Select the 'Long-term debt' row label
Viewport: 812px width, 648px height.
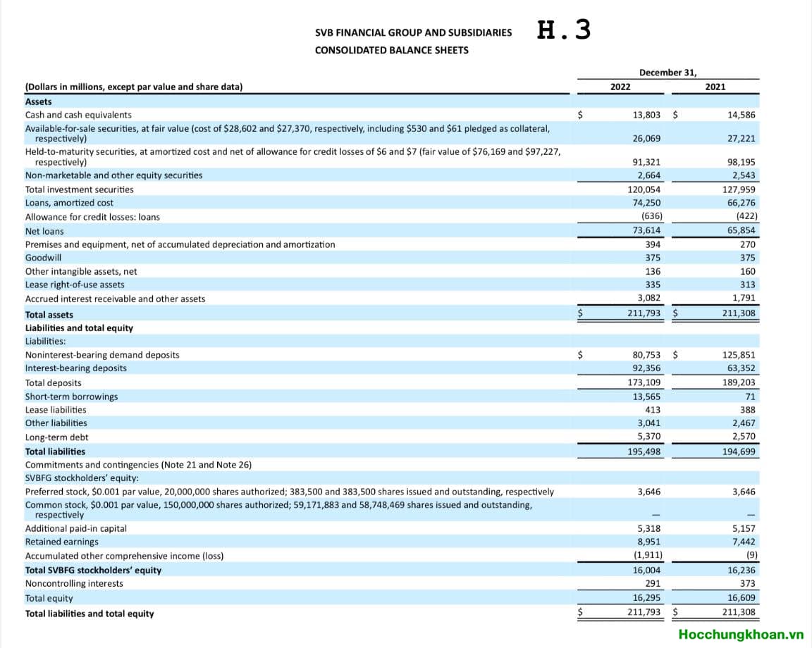[x=56, y=437]
